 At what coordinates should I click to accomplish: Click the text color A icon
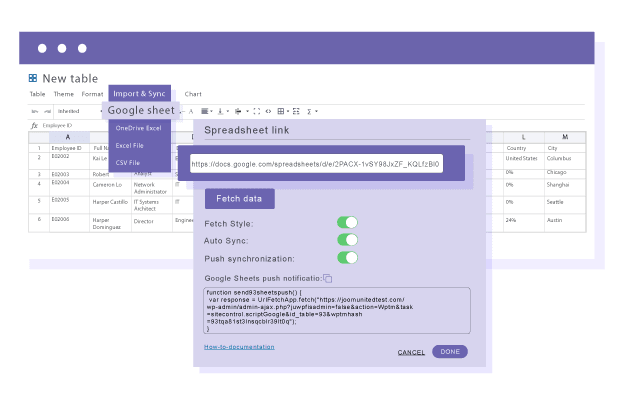point(191,111)
